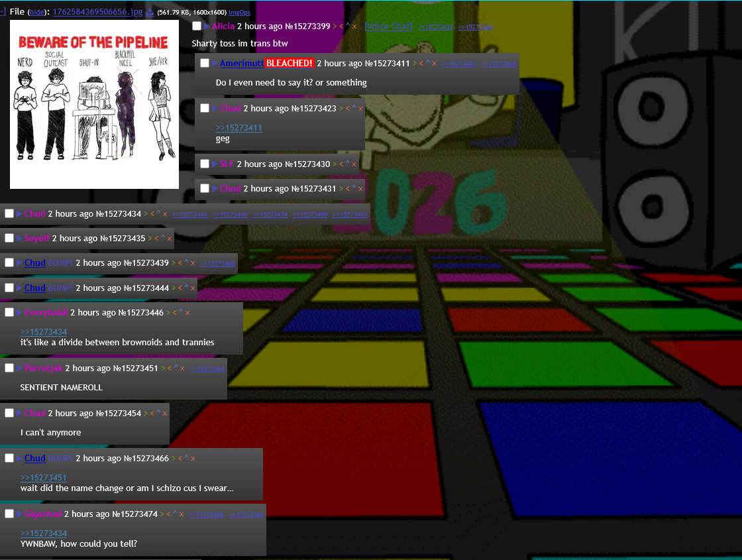Image resolution: width=742 pixels, height=560 pixels.
Task: Click the download icon beside the file name
Action: [x=150, y=12]
